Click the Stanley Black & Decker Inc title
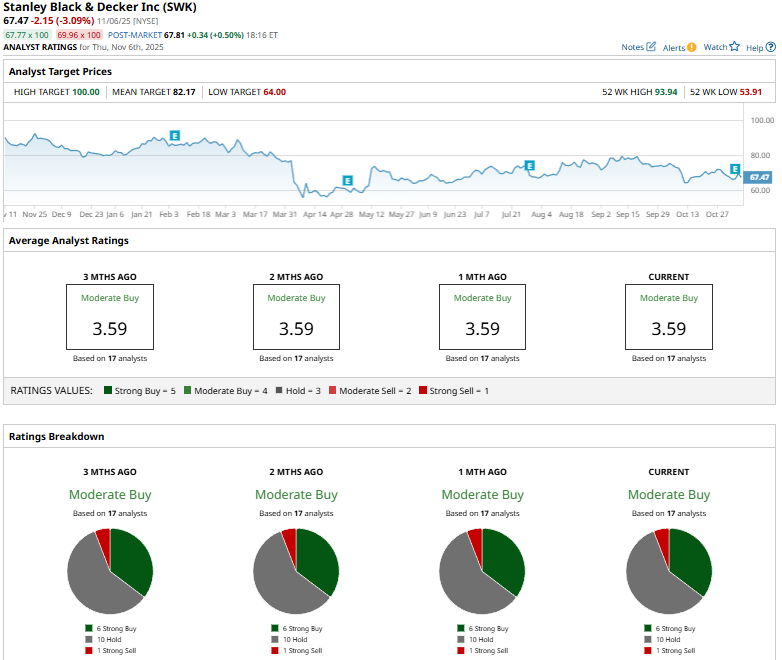 tap(97, 7)
